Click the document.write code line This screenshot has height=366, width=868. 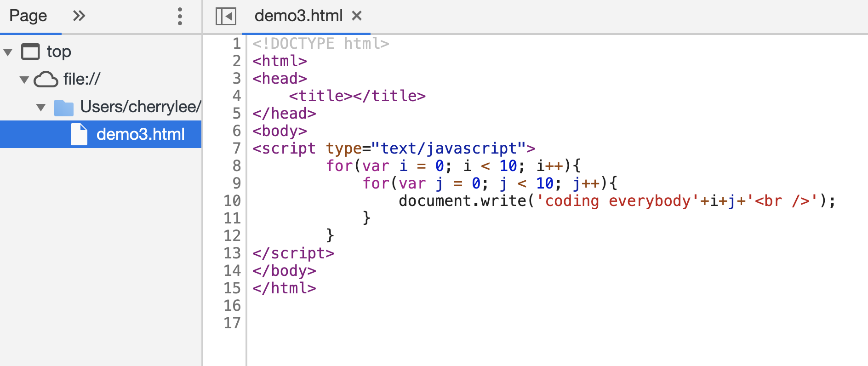pyautogui.click(x=617, y=200)
